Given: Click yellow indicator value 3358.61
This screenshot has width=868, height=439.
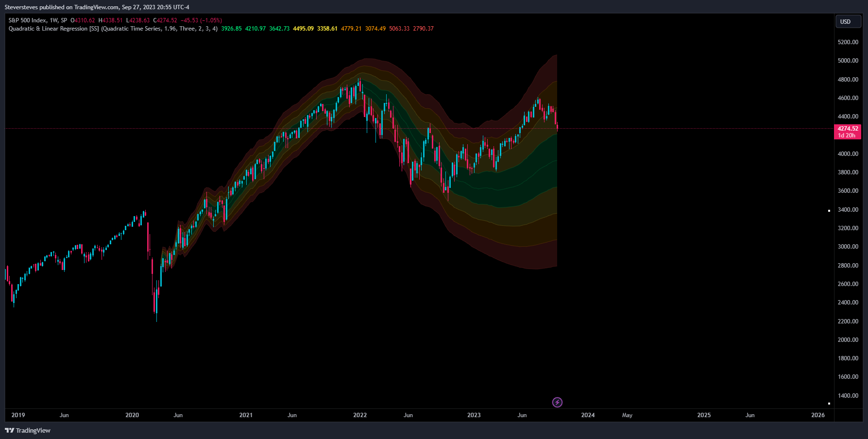Looking at the screenshot, I should click(x=327, y=29).
